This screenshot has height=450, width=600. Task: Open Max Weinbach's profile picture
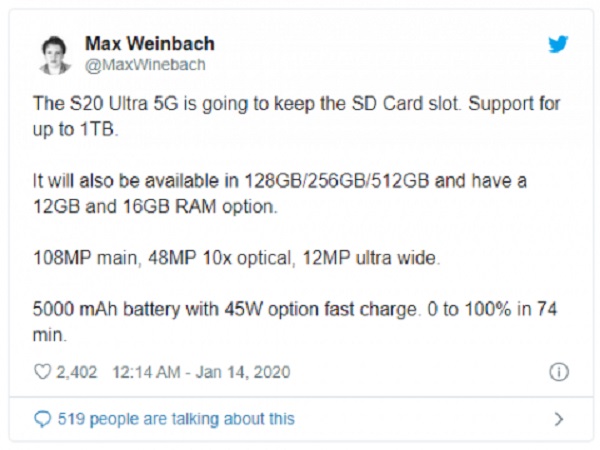[55, 54]
